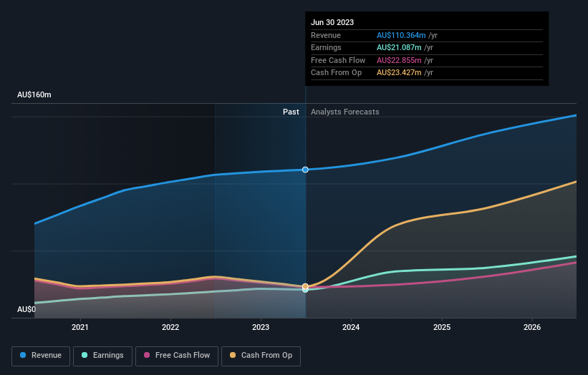Click the Free Cash Flow label in tooltip

(x=338, y=60)
